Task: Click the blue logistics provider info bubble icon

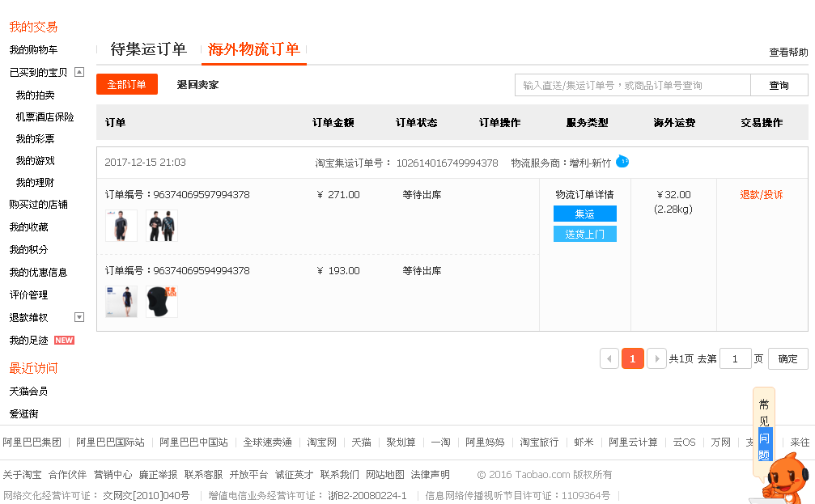Action: tap(622, 162)
